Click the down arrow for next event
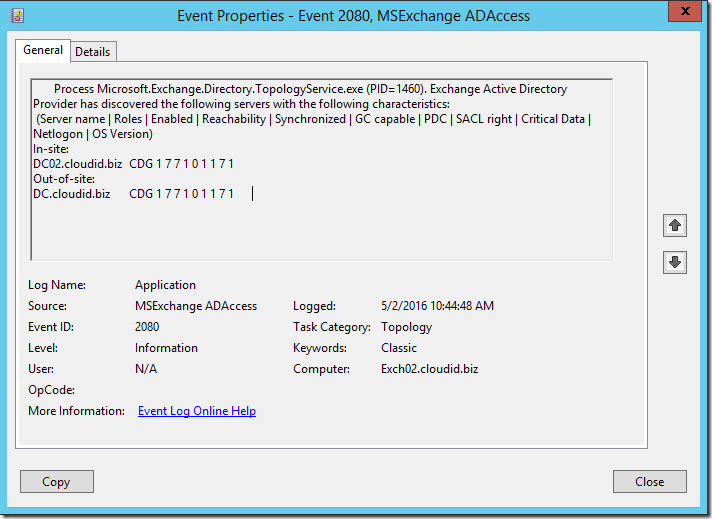712x519 pixels. (x=675, y=262)
